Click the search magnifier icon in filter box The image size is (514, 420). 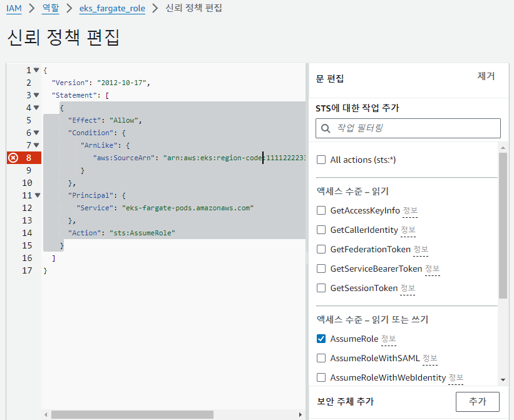click(326, 128)
